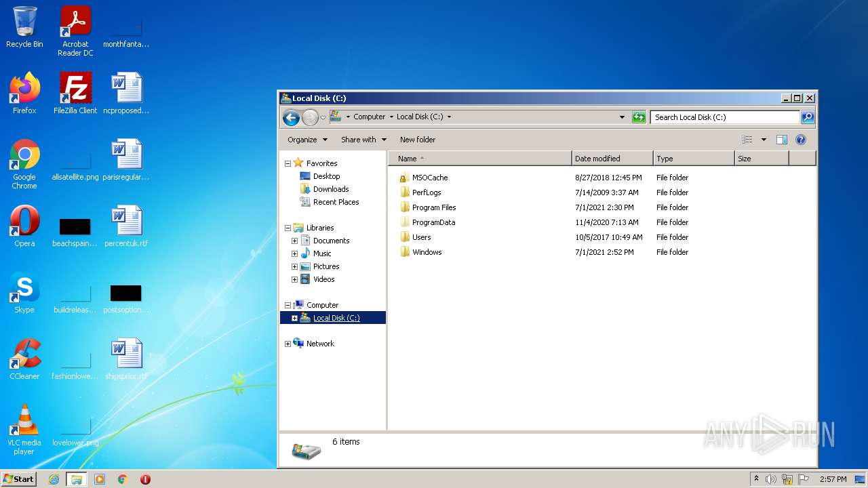Screen dimensions: 868x488
Task: Sort by Type column header
Action: pos(694,159)
